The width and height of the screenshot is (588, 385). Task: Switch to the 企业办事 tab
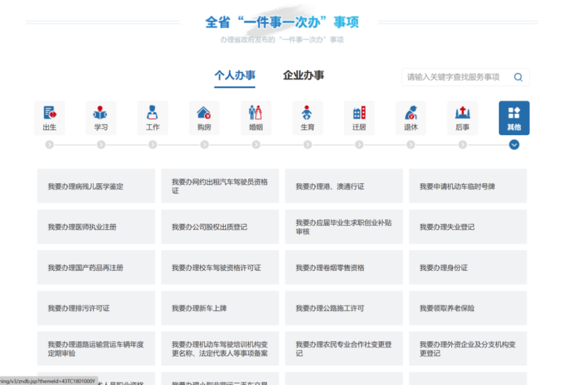pyautogui.click(x=303, y=76)
